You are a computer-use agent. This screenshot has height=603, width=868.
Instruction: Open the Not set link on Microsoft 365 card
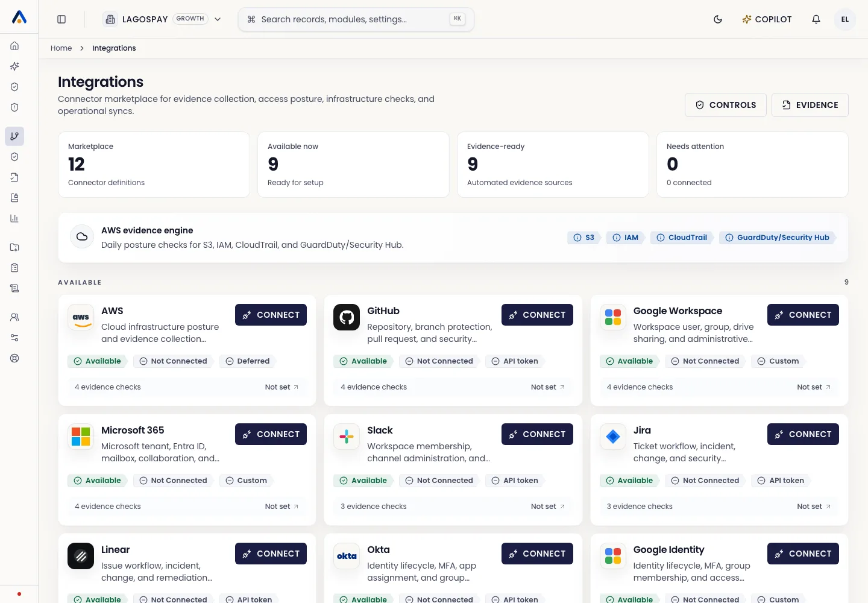click(282, 507)
